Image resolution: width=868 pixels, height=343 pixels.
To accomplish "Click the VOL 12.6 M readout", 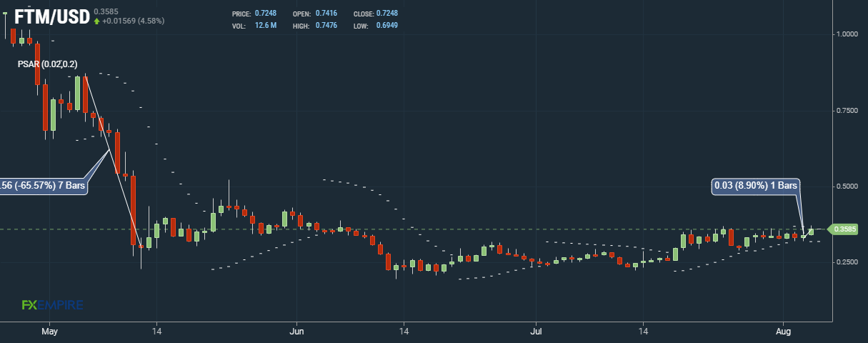I will [x=255, y=26].
